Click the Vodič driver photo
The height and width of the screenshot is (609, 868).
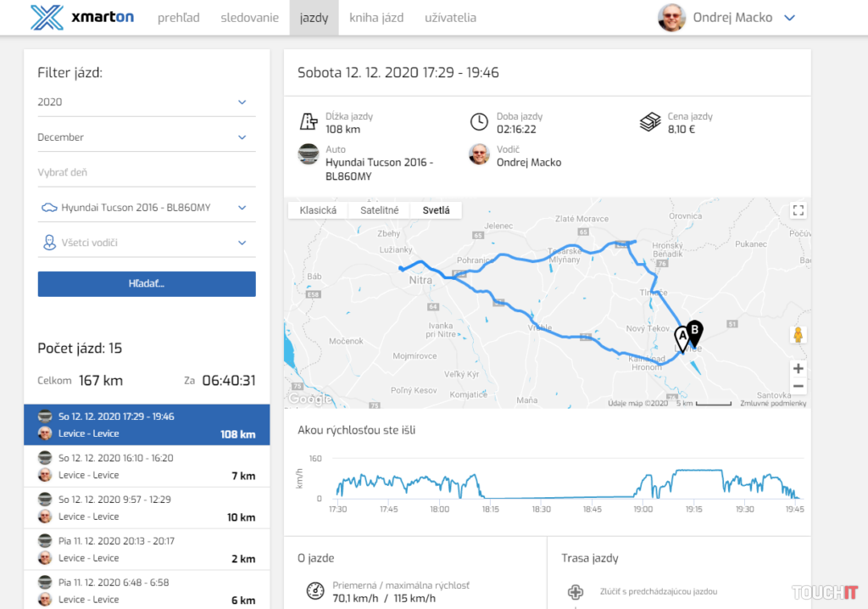(x=479, y=154)
